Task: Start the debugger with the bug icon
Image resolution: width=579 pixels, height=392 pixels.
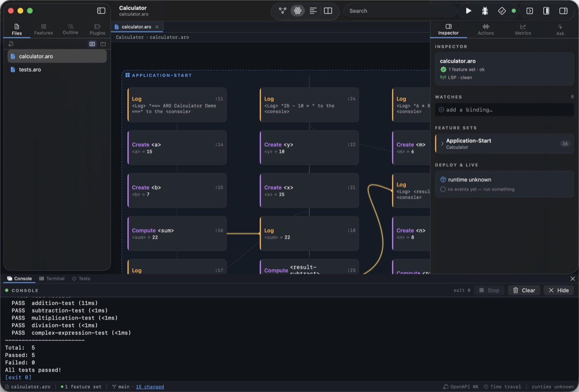Action: point(485,11)
